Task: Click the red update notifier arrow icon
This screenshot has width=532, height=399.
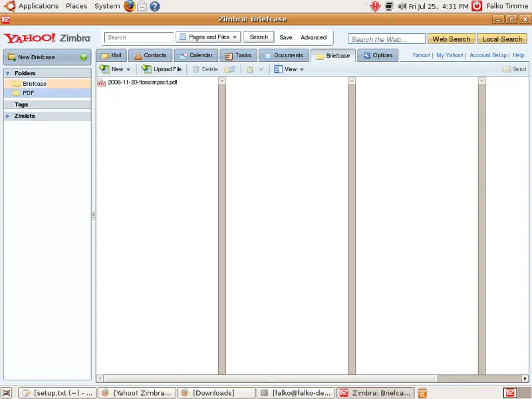Action: tap(375, 6)
